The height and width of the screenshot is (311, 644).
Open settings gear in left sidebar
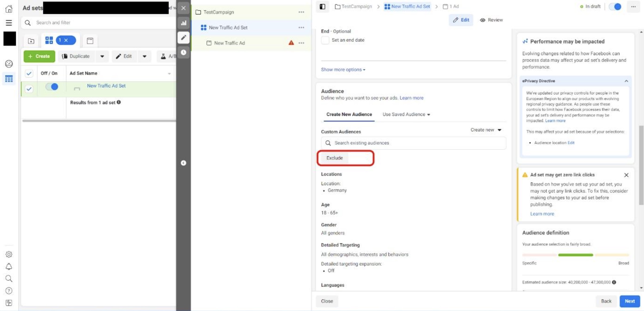pos(9,254)
